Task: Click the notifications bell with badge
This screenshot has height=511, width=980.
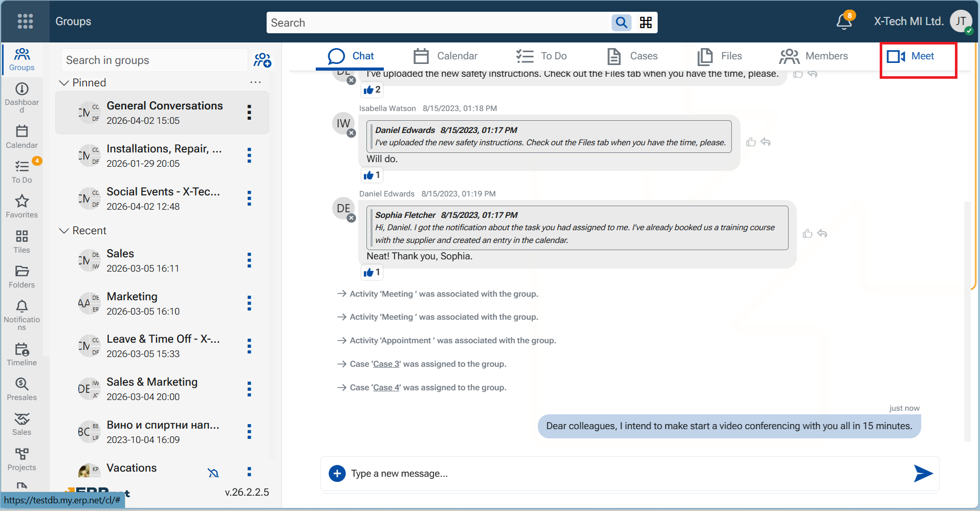Action: coord(844,22)
